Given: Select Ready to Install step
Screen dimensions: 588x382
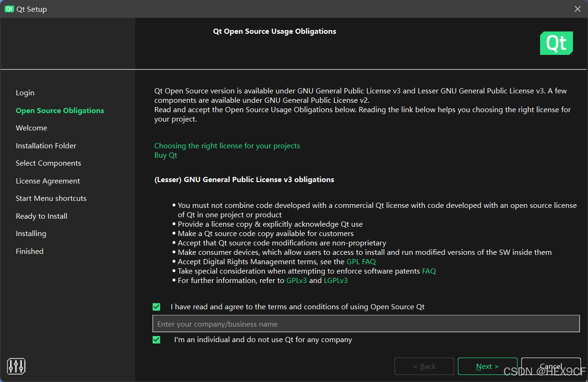Looking at the screenshot, I should click(41, 216).
